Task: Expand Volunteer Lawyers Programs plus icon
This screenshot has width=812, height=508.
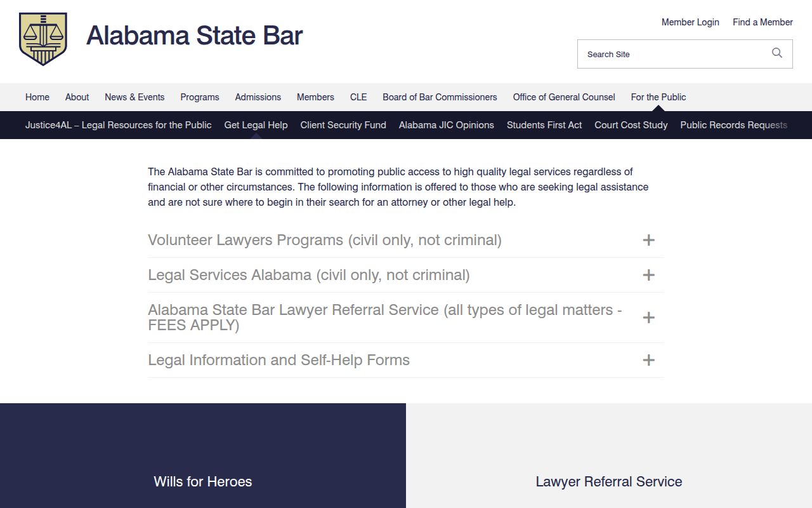Action: (x=648, y=240)
